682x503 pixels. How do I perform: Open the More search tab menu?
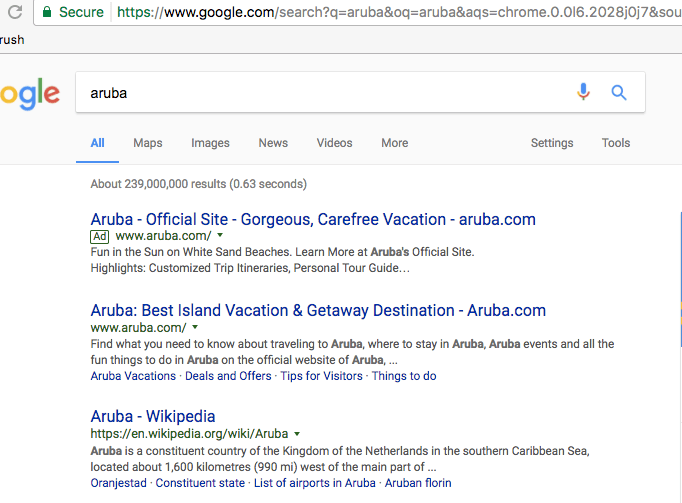pos(394,143)
